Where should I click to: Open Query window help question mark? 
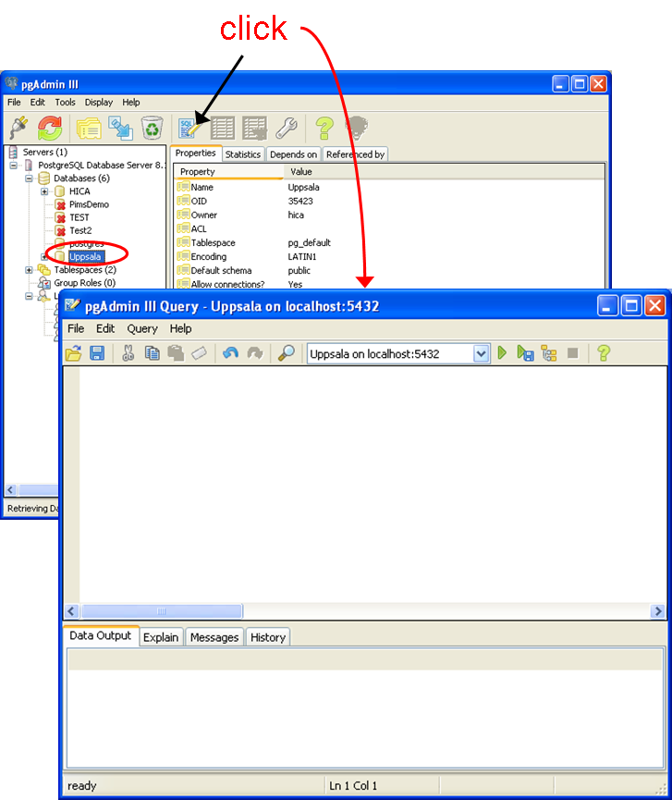point(604,353)
